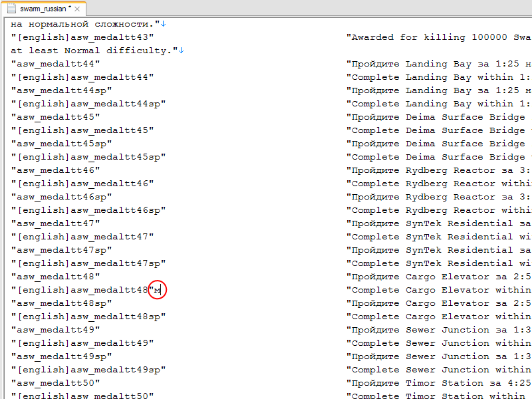Screen dimensions: 532x399
Task: Click the key "[english]asw_medaltt46sp"
Action: 88,210
